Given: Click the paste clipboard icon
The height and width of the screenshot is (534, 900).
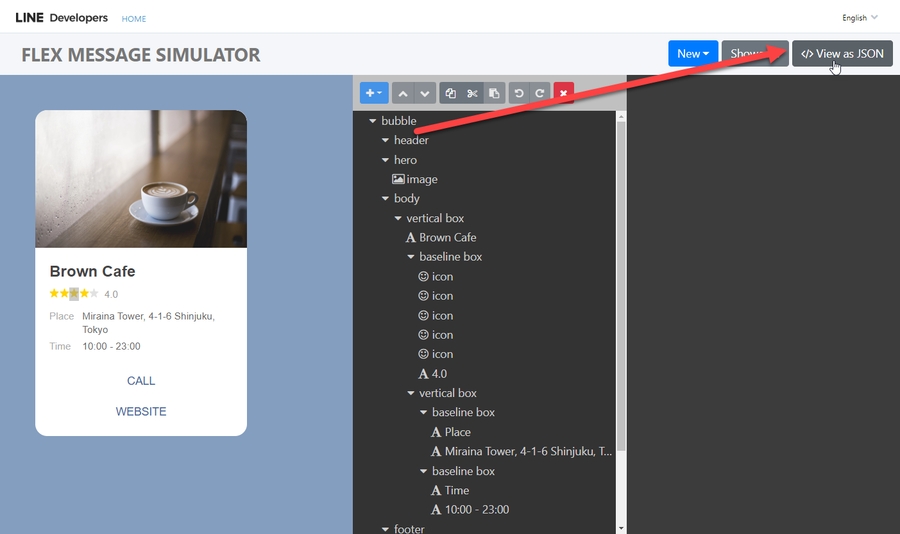Looking at the screenshot, I should (494, 93).
